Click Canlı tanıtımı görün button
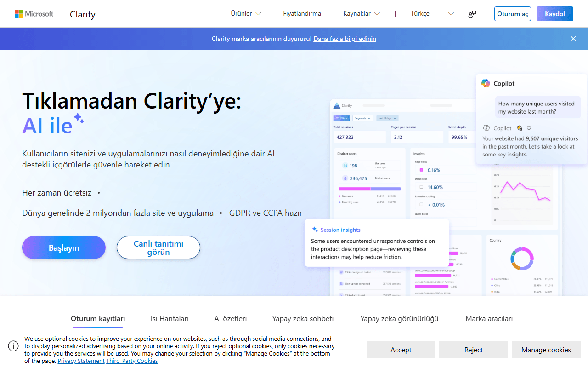Image resolution: width=588 pixels, height=368 pixels. [x=158, y=247]
